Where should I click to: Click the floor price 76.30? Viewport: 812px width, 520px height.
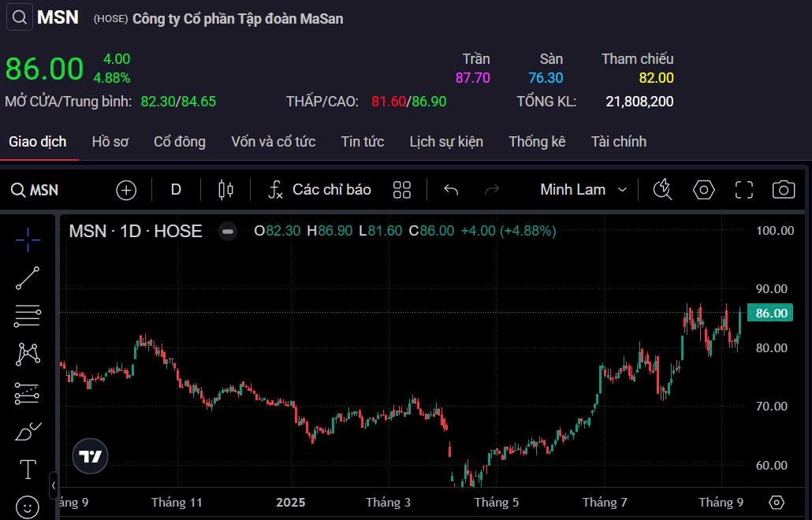(546, 78)
